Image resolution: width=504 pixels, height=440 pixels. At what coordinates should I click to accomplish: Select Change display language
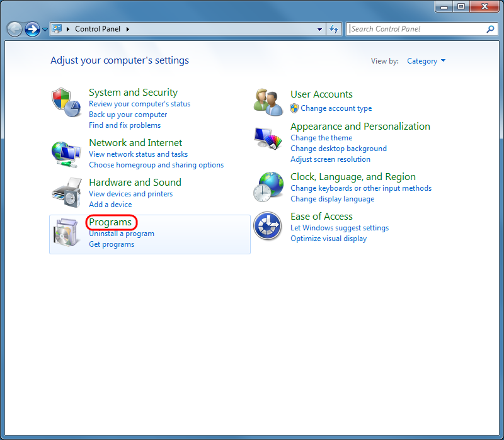(333, 199)
